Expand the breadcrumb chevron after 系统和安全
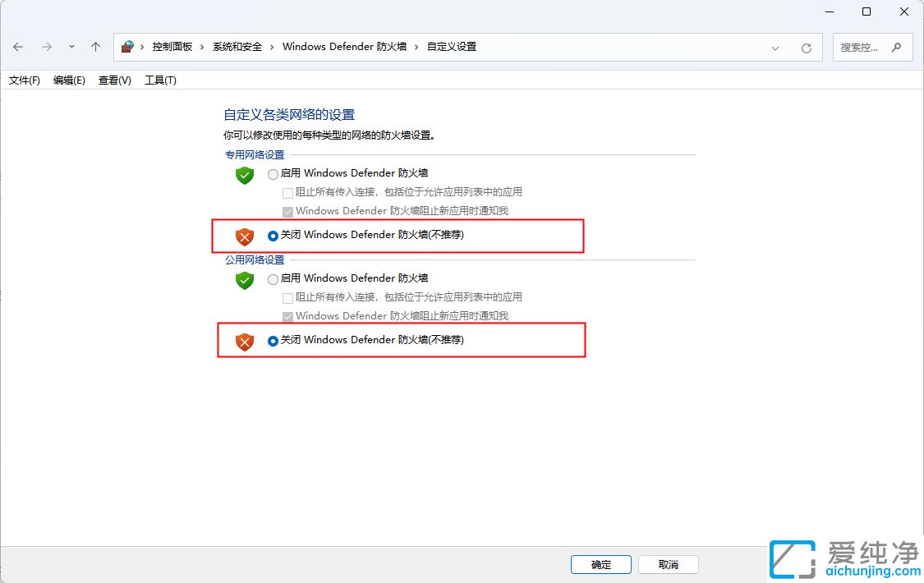 pyautogui.click(x=272, y=47)
